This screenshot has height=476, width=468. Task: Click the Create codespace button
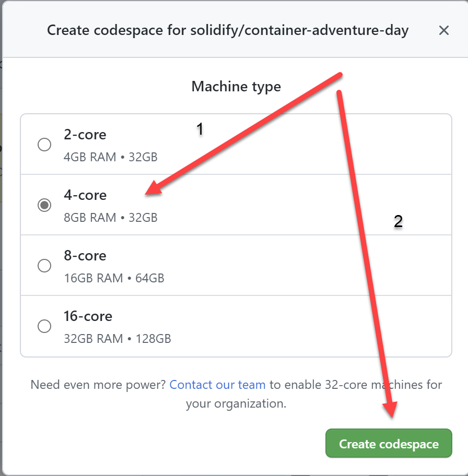[389, 443]
